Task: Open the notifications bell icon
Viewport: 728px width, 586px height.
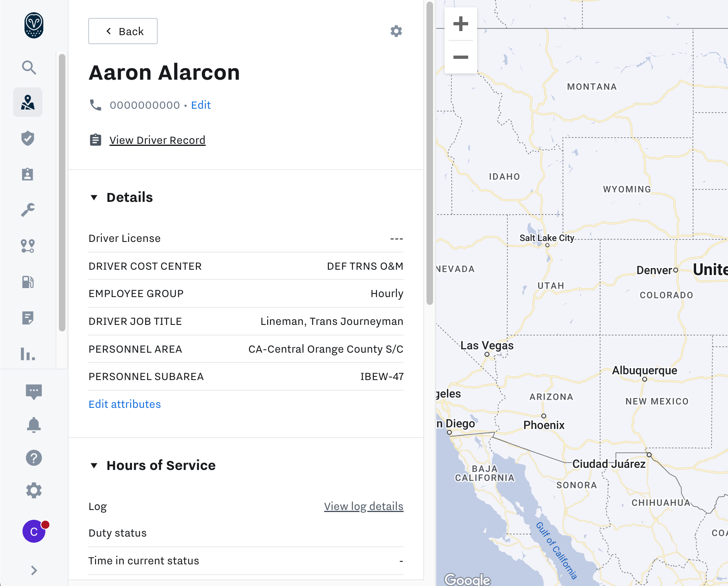Action: tap(34, 425)
